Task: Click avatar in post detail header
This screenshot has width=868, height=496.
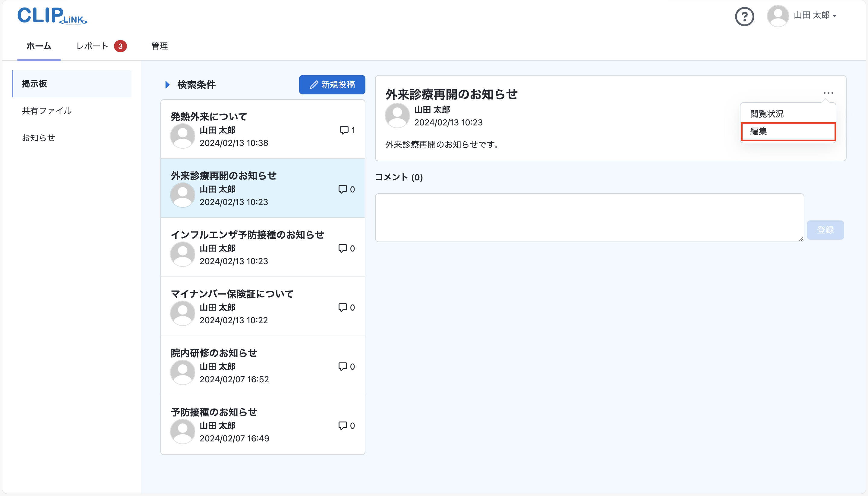Action: (397, 115)
